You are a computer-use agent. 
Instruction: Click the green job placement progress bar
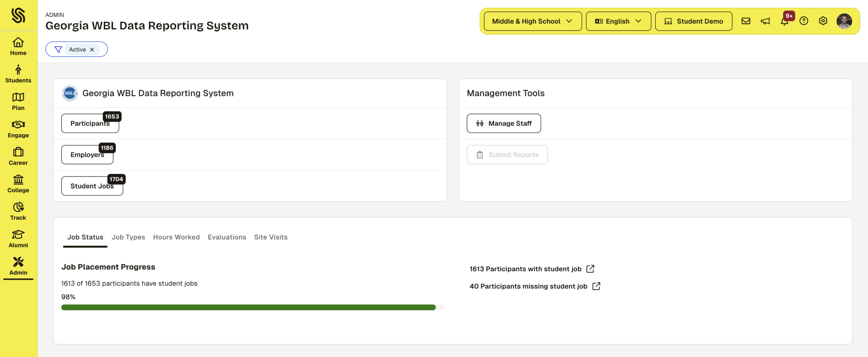point(248,308)
